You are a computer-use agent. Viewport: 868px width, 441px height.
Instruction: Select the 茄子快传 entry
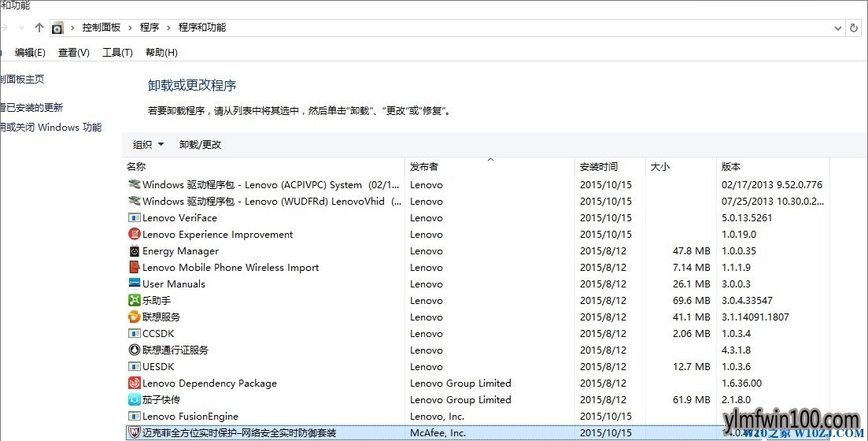[x=161, y=399]
